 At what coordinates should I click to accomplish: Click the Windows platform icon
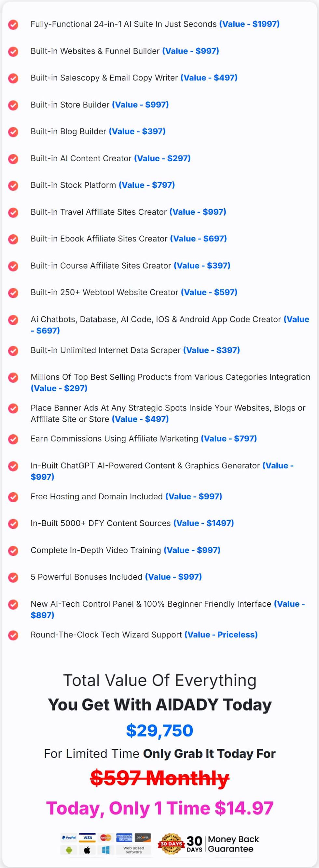(x=106, y=850)
